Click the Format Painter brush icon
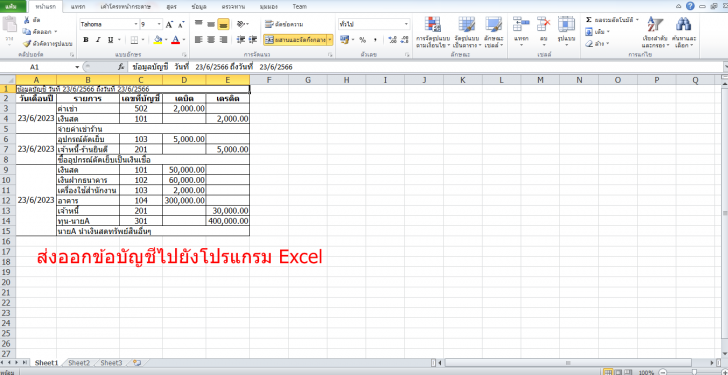Image resolution: width=728 pixels, height=375 pixels. pos(26,44)
